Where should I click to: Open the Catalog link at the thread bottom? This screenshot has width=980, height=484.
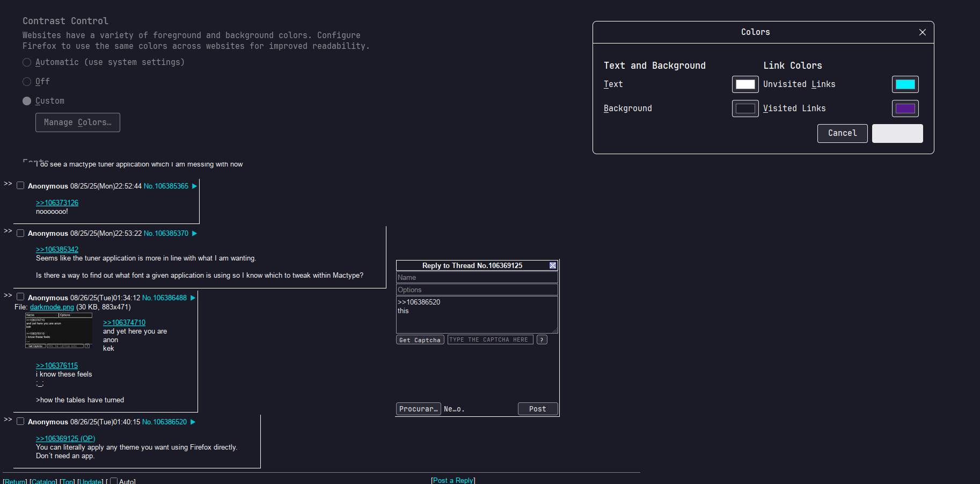tap(43, 481)
